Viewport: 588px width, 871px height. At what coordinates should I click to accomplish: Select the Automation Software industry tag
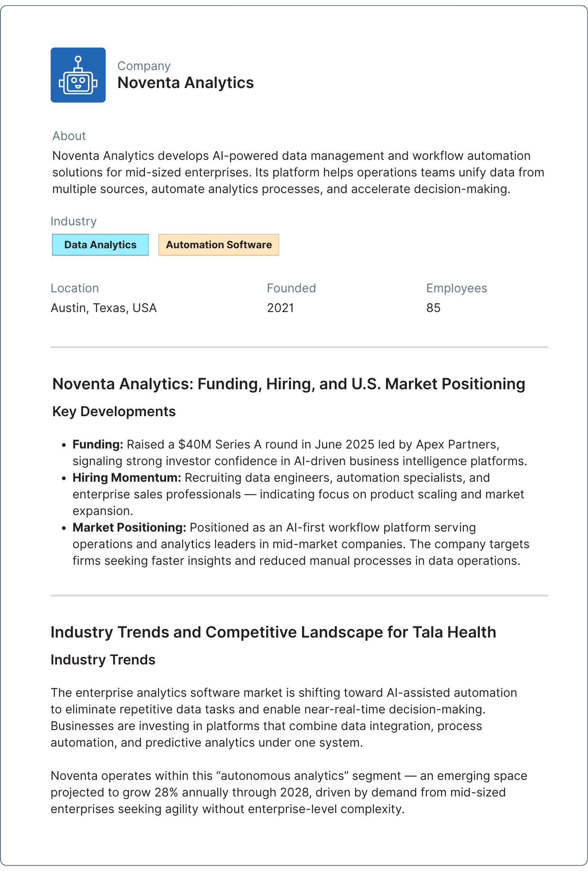pos(219,245)
